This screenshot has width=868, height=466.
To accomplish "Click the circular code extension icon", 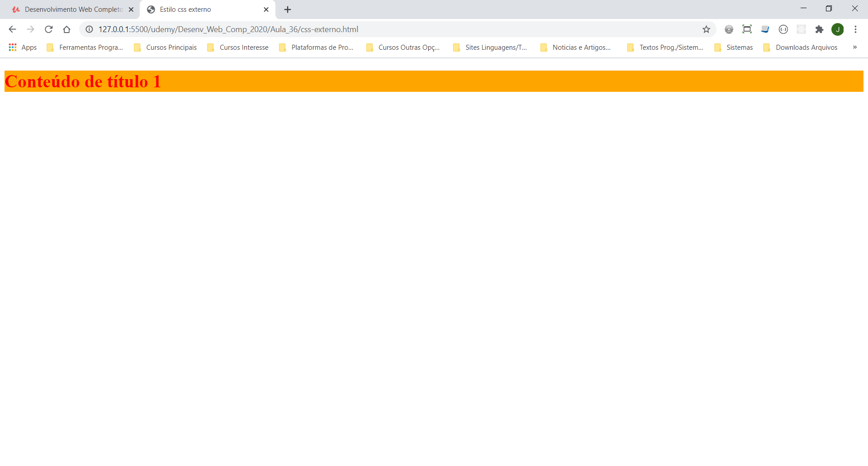I will click(783, 29).
